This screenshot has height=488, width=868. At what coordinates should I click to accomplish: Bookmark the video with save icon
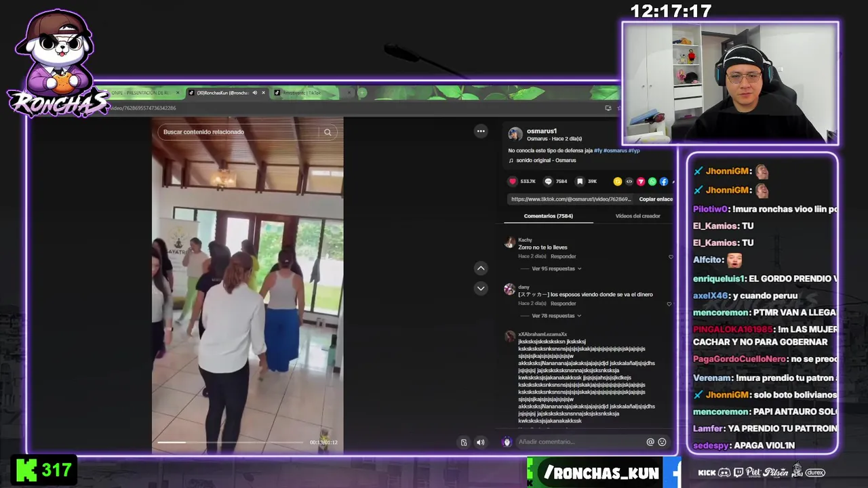coord(580,182)
